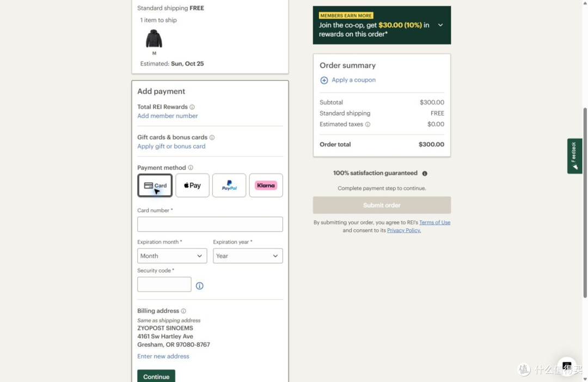This screenshot has width=588, height=382.
Task: Click the Continue button
Action: [156, 377]
